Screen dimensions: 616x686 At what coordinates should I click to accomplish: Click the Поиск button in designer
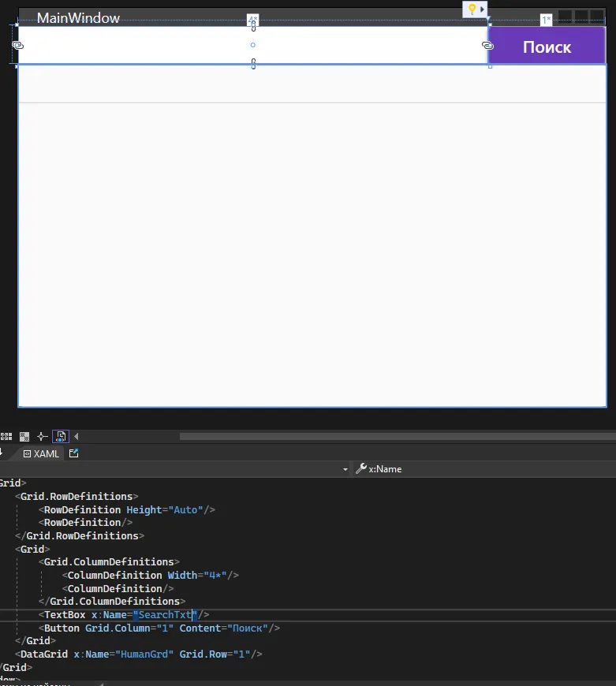[x=547, y=46]
